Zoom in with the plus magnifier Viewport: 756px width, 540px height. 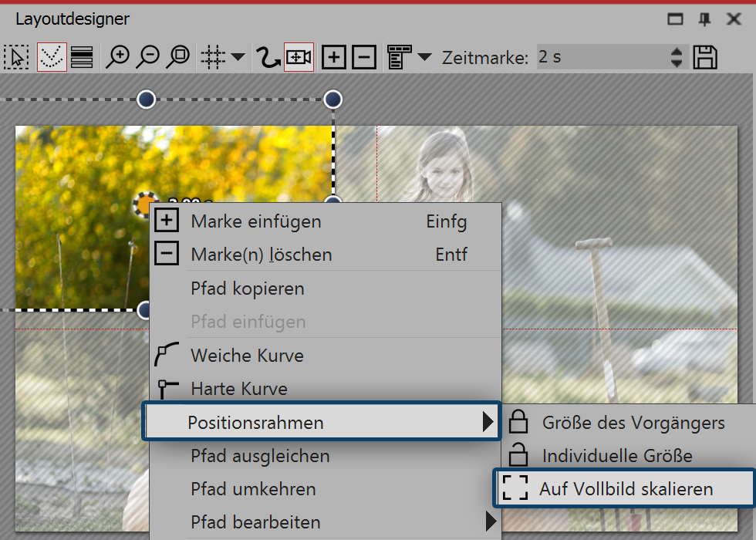118,57
